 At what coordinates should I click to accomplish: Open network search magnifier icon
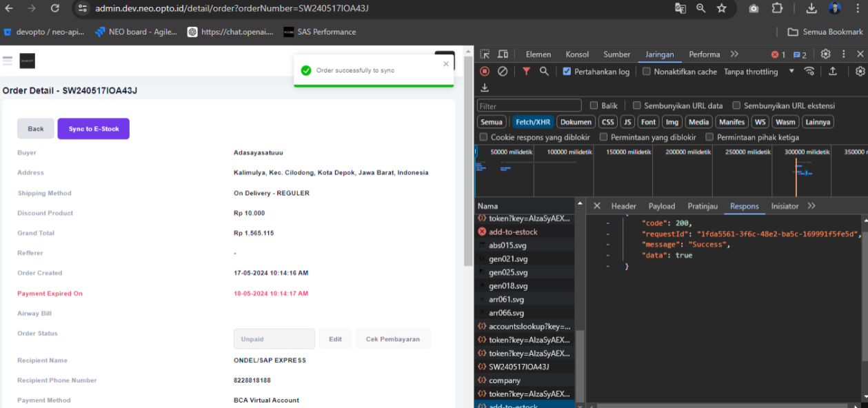(x=544, y=71)
